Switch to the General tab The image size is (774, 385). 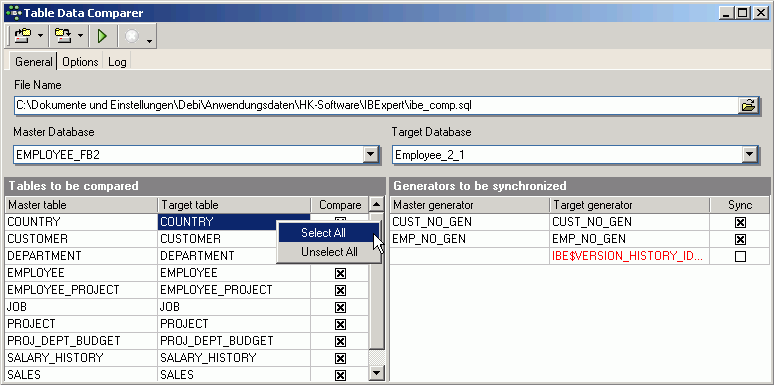33,62
